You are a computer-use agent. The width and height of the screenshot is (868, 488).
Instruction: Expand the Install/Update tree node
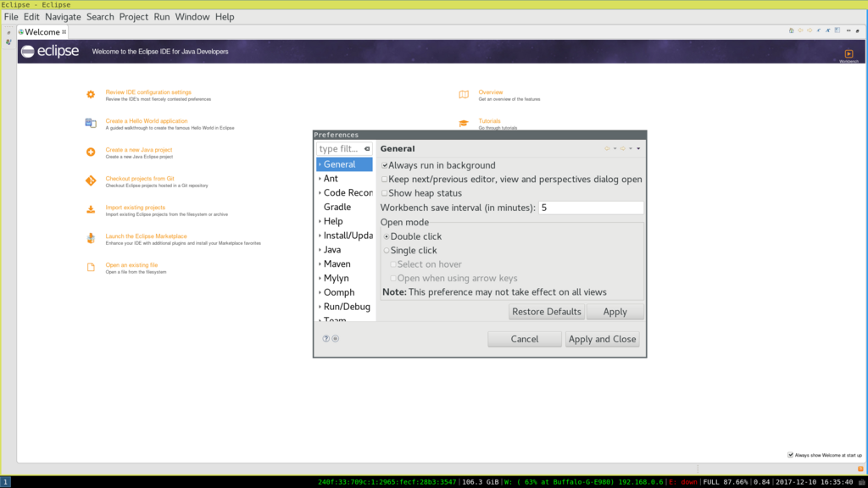(x=320, y=236)
